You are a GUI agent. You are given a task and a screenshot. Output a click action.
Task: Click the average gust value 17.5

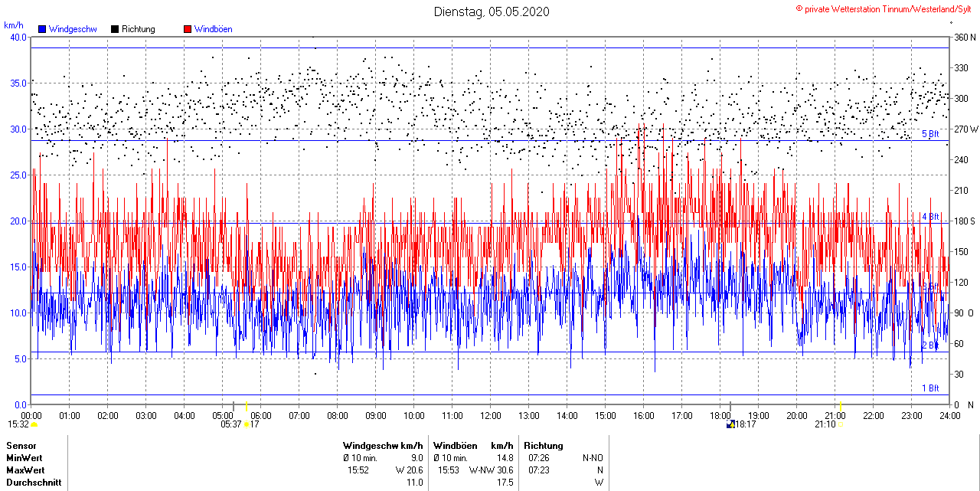(x=505, y=483)
